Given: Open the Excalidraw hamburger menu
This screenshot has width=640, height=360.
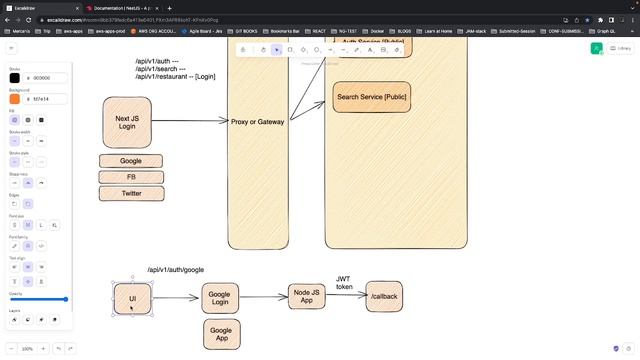Looking at the screenshot, I should point(11,48).
